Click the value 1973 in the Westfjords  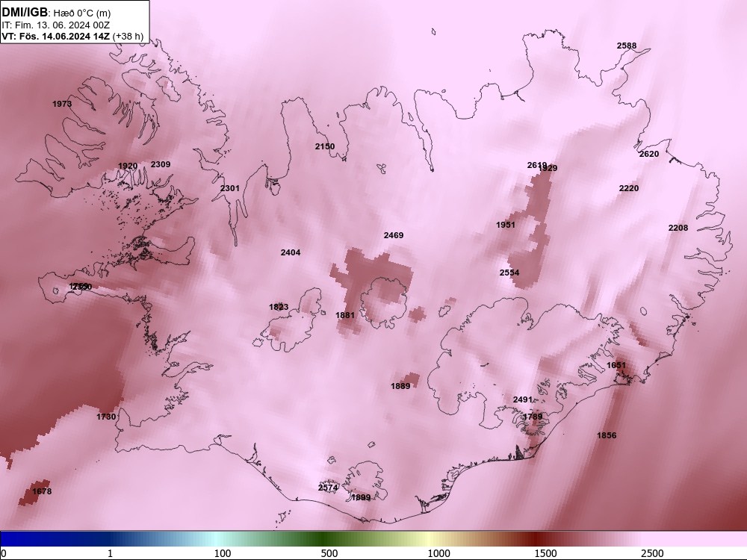tap(62, 104)
